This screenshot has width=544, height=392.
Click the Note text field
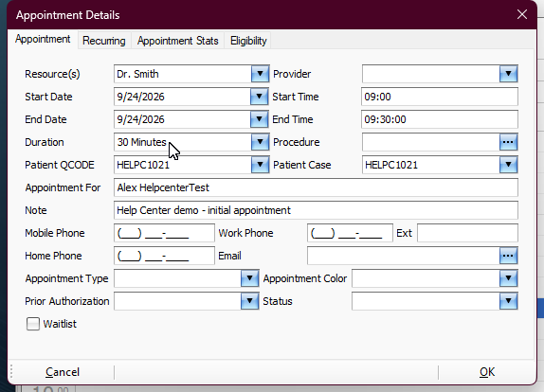tap(316, 210)
